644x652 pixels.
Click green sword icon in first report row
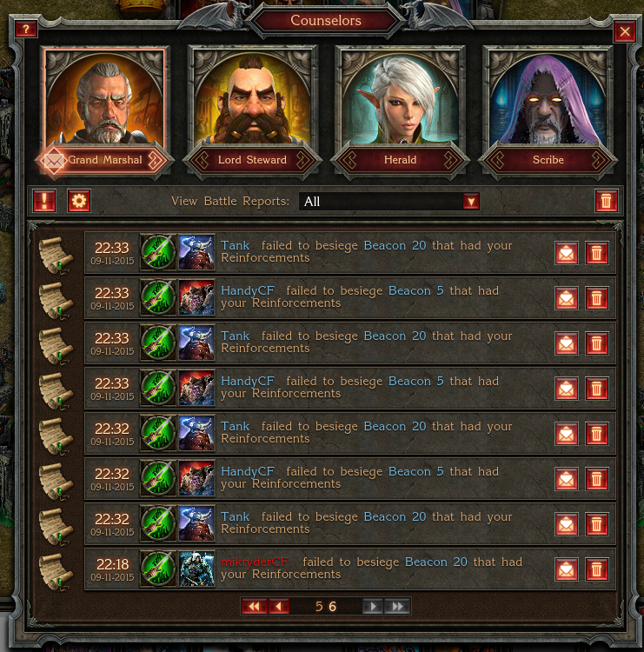[x=158, y=252]
